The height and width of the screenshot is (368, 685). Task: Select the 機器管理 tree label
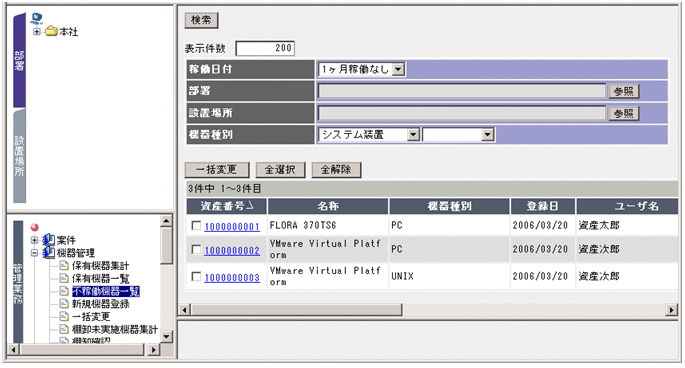click(x=76, y=253)
